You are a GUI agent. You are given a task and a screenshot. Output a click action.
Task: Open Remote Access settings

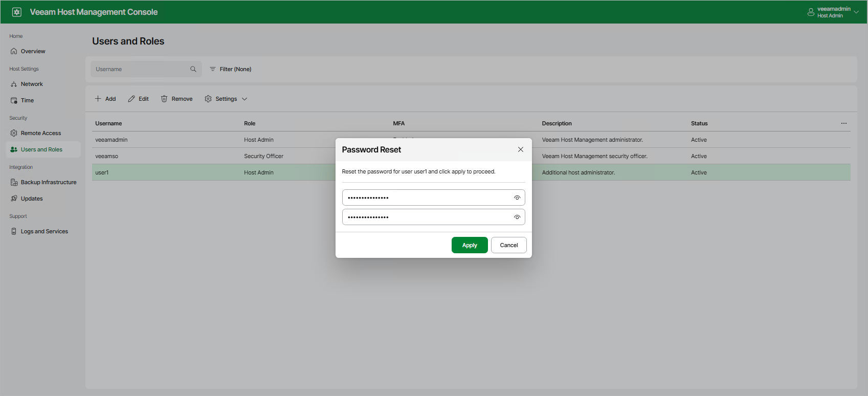tap(43, 133)
